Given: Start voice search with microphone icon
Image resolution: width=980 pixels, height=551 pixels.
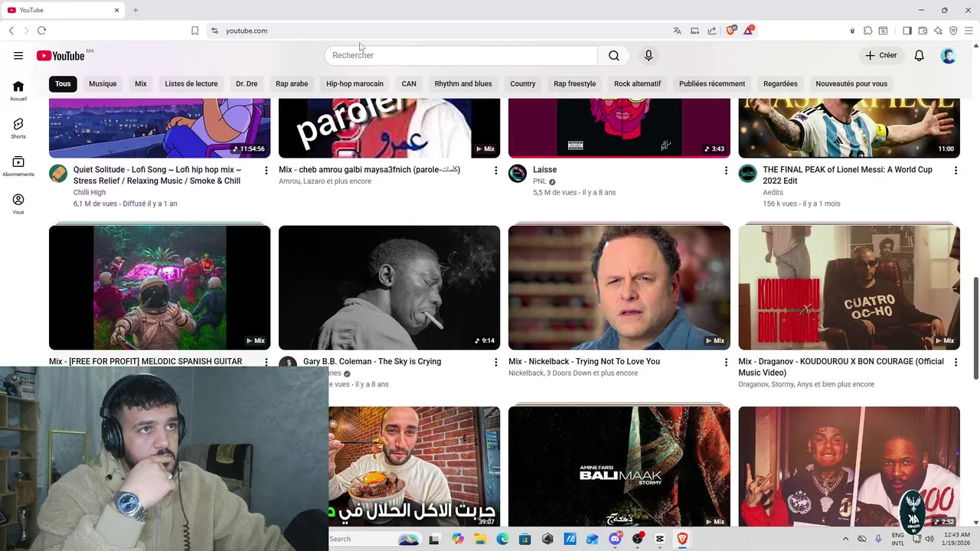Looking at the screenshot, I should (x=648, y=55).
